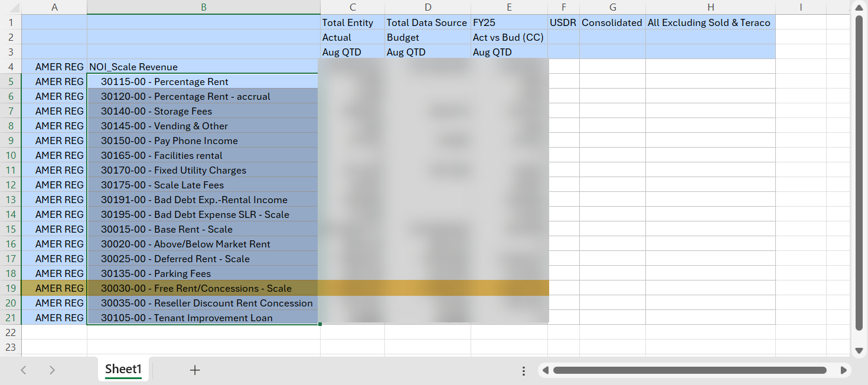
Task: Select column I header
Action: 801,7
